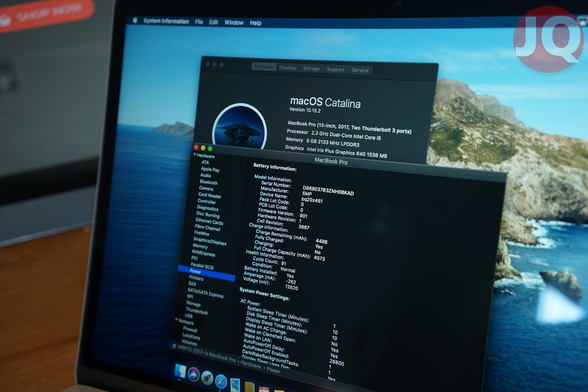The image size is (588, 392).
Task: Select FireWire in the sidebar
Action: [x=201, y=233]
